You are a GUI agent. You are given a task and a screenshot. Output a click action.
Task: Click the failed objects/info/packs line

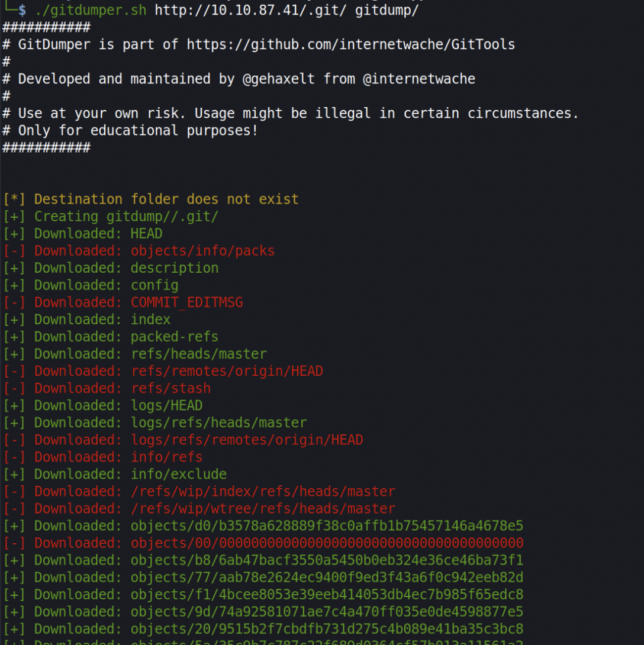pos(139,251)
